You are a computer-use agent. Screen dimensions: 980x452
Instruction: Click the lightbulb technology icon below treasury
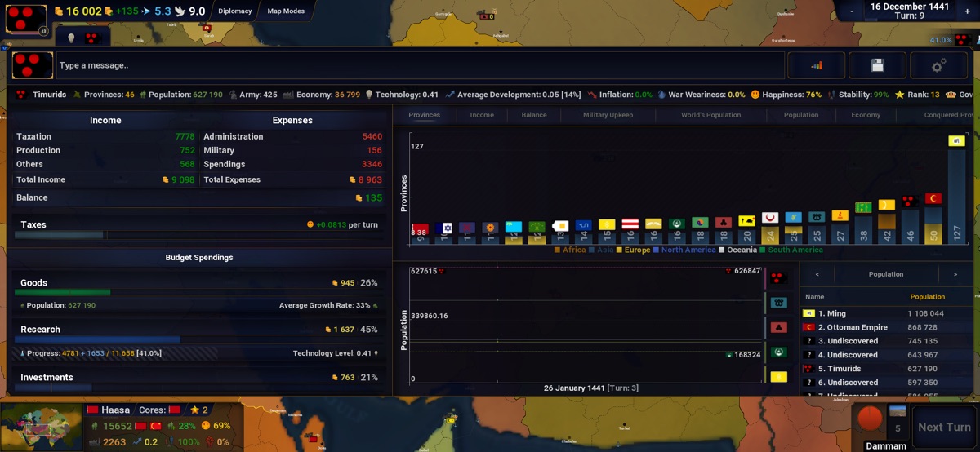(71, 38)
